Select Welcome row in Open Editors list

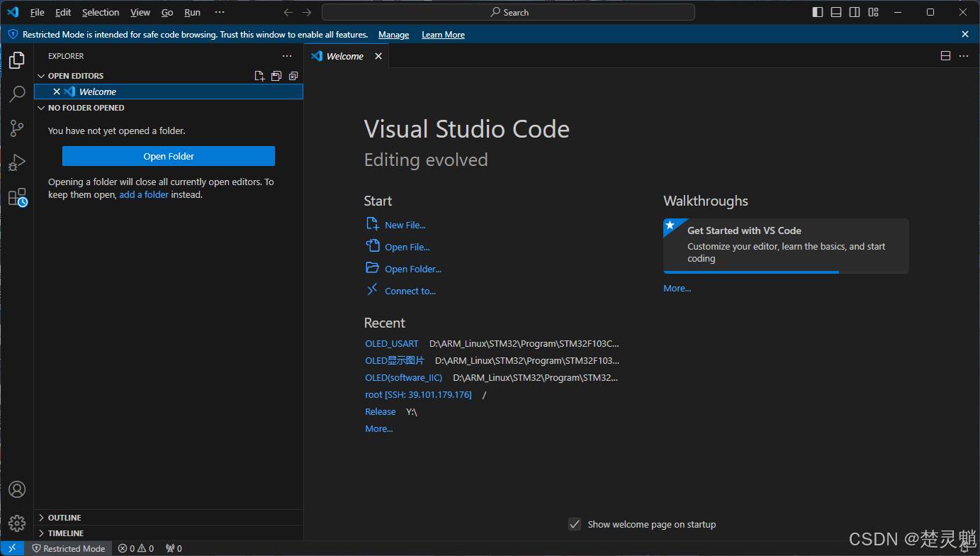coord(169,91)
